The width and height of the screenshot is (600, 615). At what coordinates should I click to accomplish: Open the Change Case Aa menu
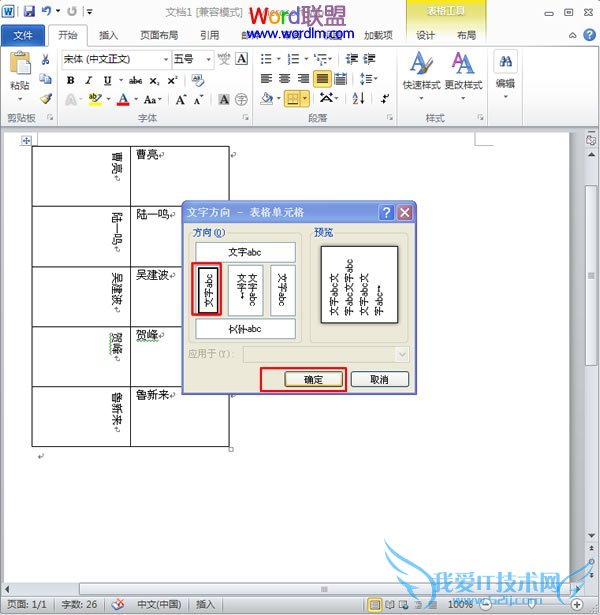tap(152, 100)
